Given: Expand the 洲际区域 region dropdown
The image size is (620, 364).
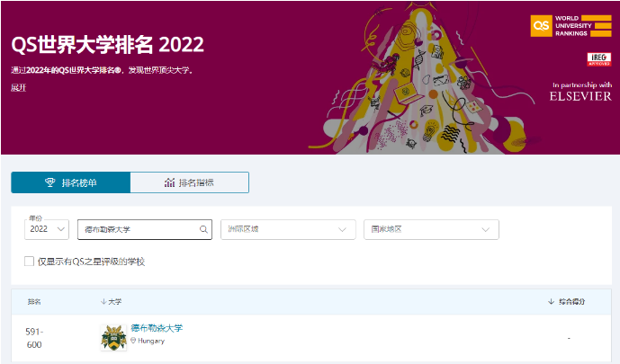Looking at the screenshot, I should (x=287, y=230).
